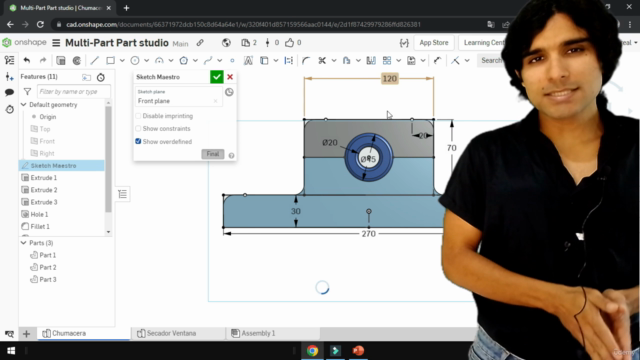640x360 pixels.
Task: Select Origin in the feature tree
Action: 48,117
